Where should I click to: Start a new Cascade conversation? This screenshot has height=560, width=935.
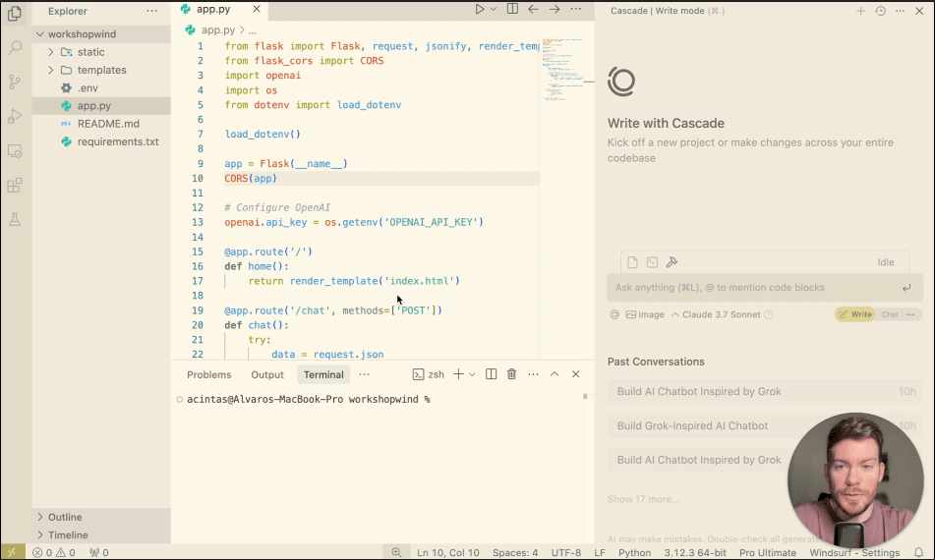(860, 11)
